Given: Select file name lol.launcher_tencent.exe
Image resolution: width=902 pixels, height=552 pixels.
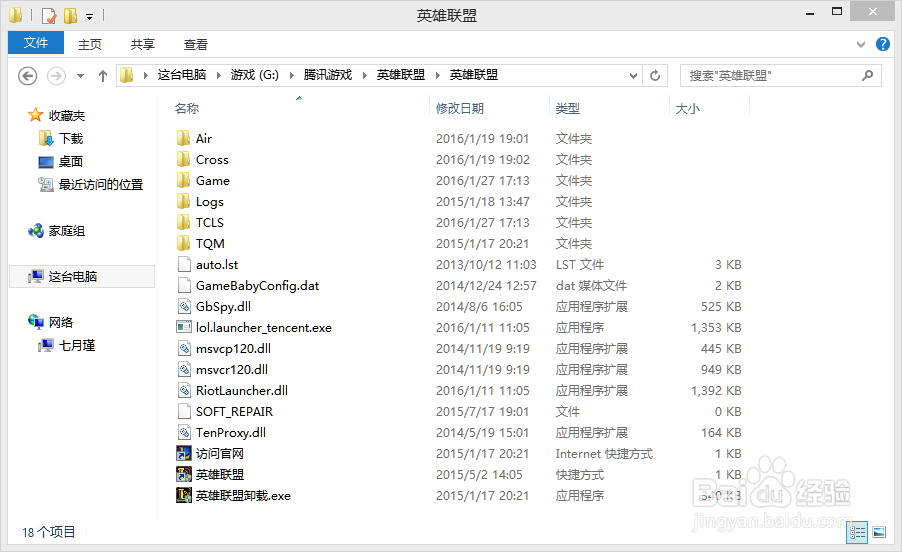Looking at the screenshot, I should click(263, 328).
